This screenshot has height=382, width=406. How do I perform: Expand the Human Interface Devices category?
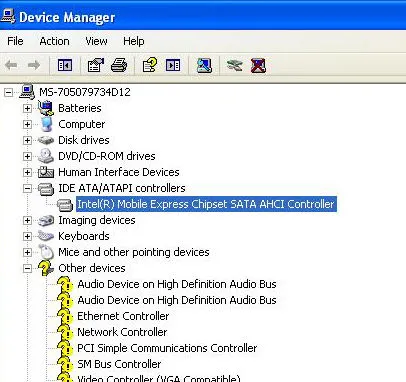point(27,172)
